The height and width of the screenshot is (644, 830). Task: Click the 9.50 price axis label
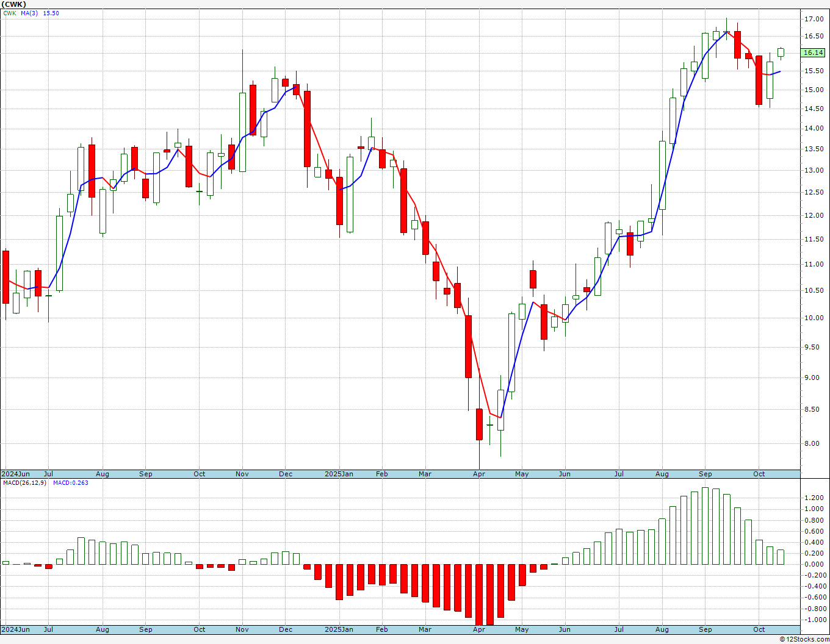(814, 348)
